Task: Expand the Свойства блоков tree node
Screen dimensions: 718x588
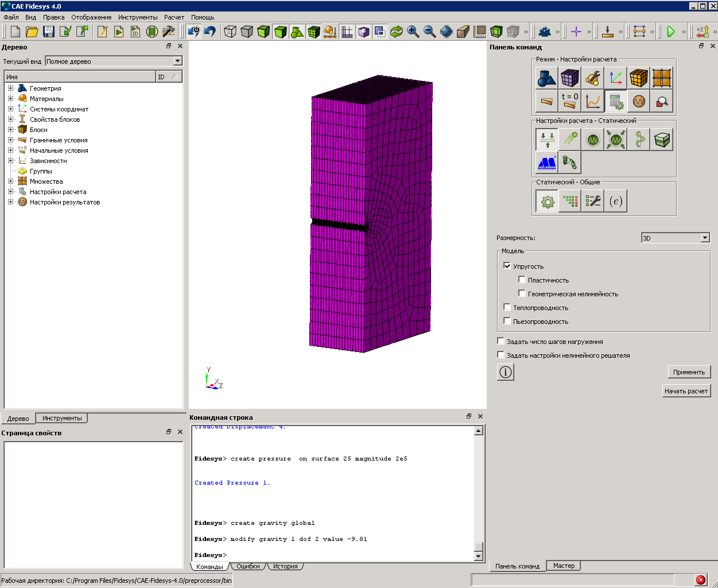Action: point(10,119)
